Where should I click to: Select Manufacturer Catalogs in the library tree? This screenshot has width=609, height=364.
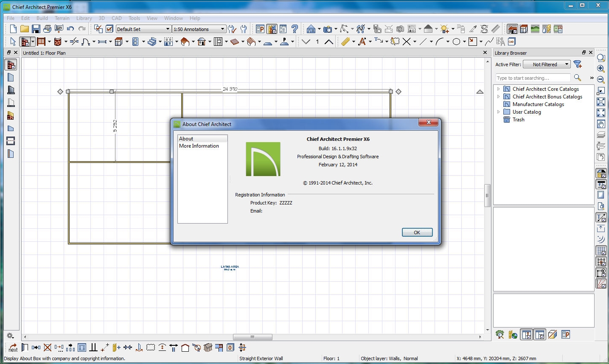click(x=538, y=104)
